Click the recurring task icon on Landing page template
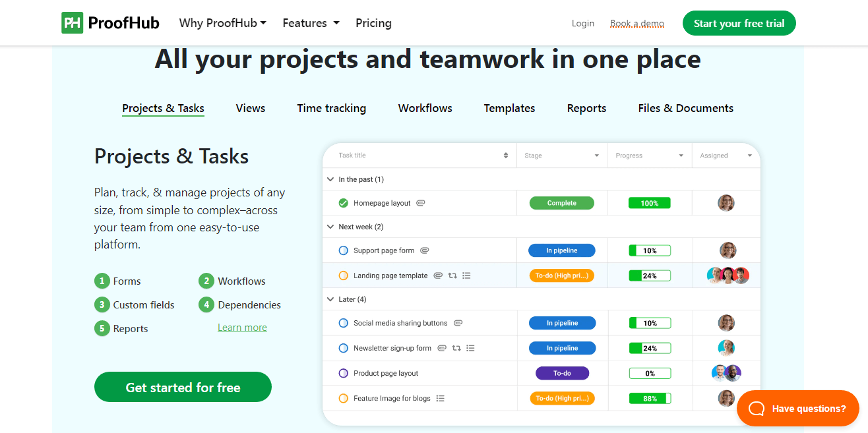868x433 pixels. pyautogui.click(x=452, y=275)
